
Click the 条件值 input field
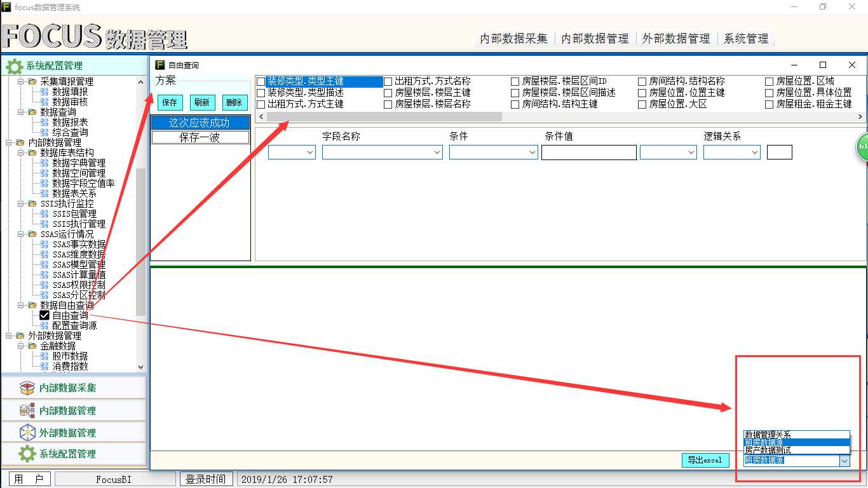point(589,152)
